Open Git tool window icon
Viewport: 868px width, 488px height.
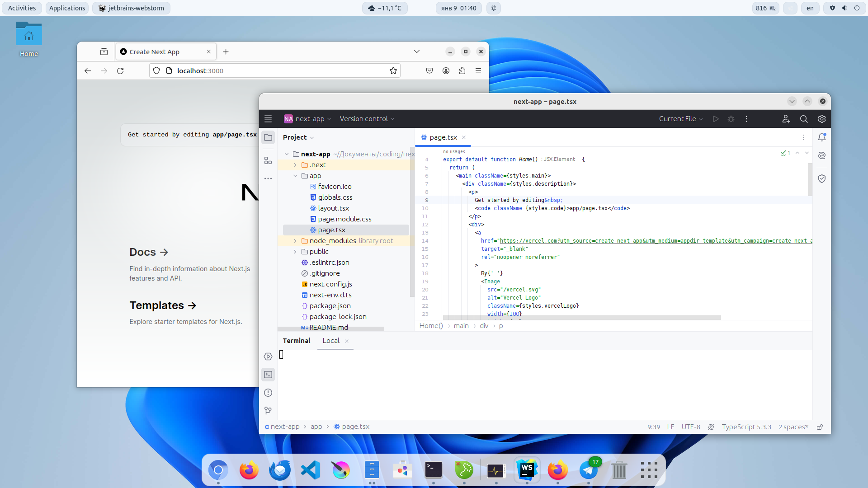(x=268, y=411)
